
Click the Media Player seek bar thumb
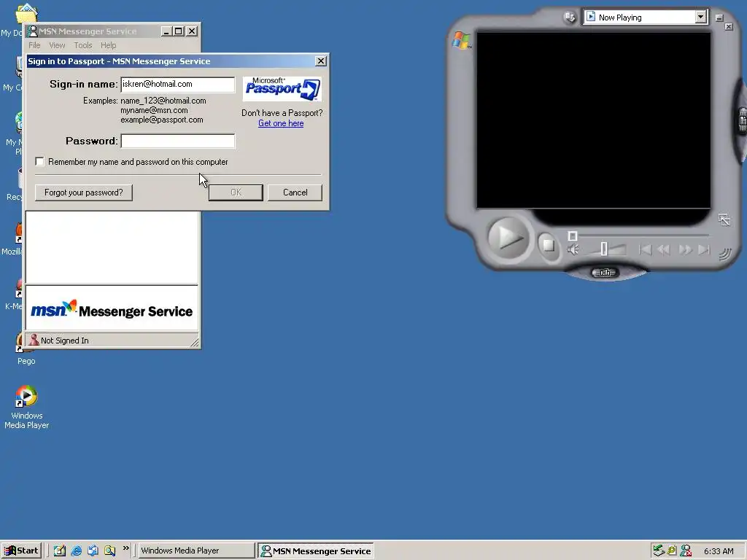pos(573,236)
